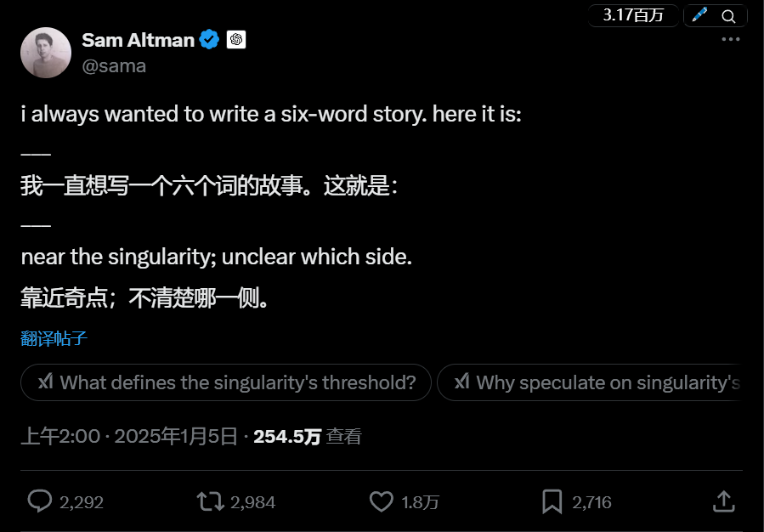Click the magnifier search icon
Viewport: 764px width, 532px height.
point(728,15)
